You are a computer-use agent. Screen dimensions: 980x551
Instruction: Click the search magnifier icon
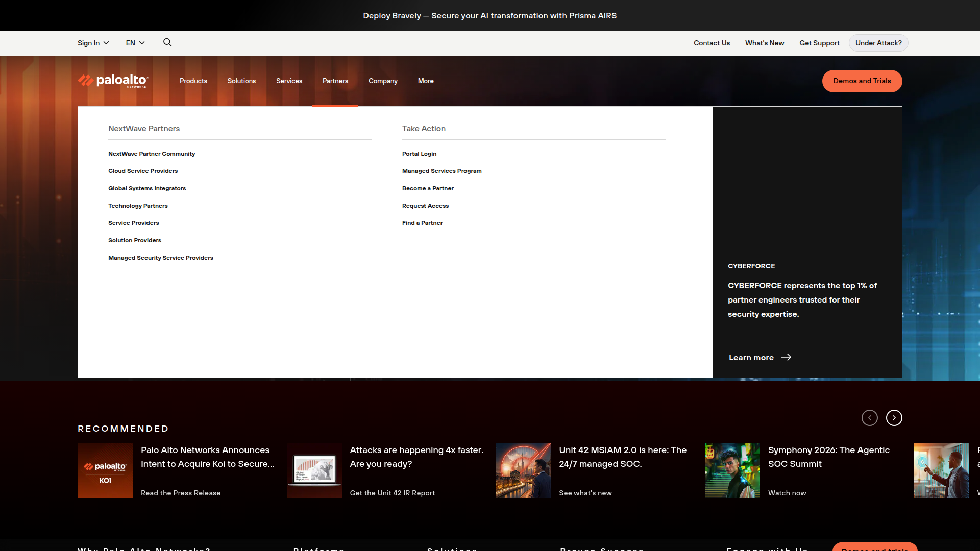pyautogui.click(x=167, y=42)
